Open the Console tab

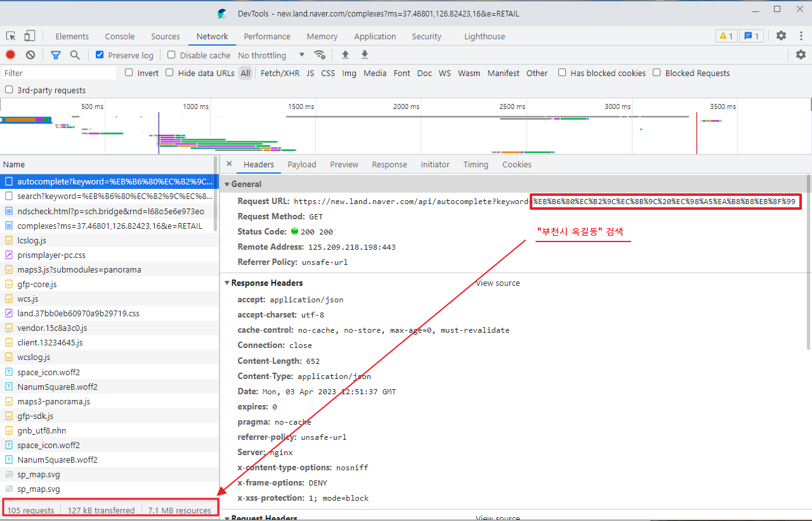click(120, 36)
